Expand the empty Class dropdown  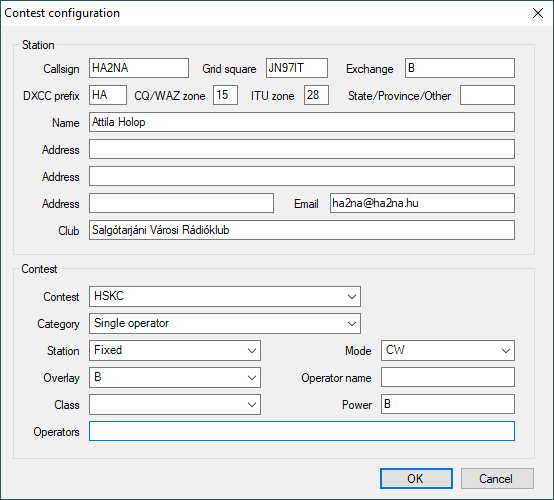(175, 405)
